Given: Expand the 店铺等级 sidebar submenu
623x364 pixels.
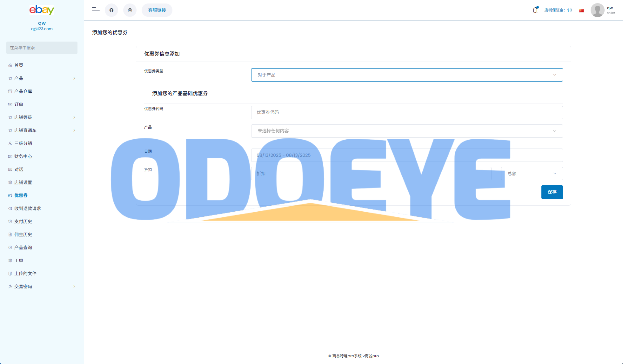Looking at the screenshot, I should click(x=74, y=117).
